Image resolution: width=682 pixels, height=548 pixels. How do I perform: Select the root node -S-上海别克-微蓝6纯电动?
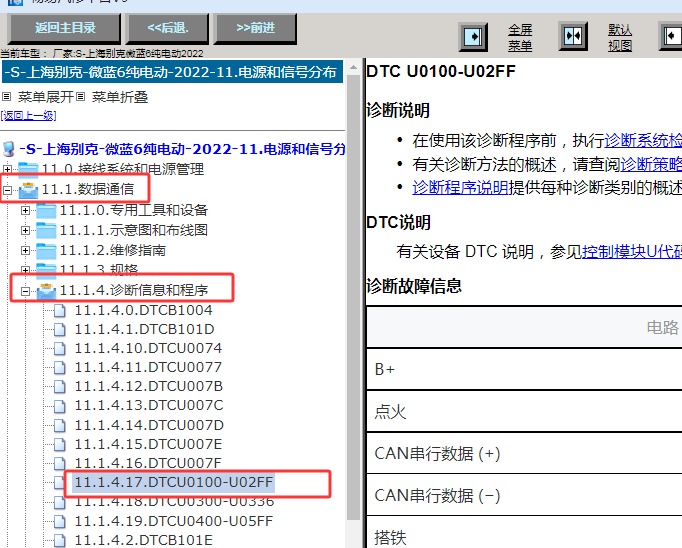182,149
